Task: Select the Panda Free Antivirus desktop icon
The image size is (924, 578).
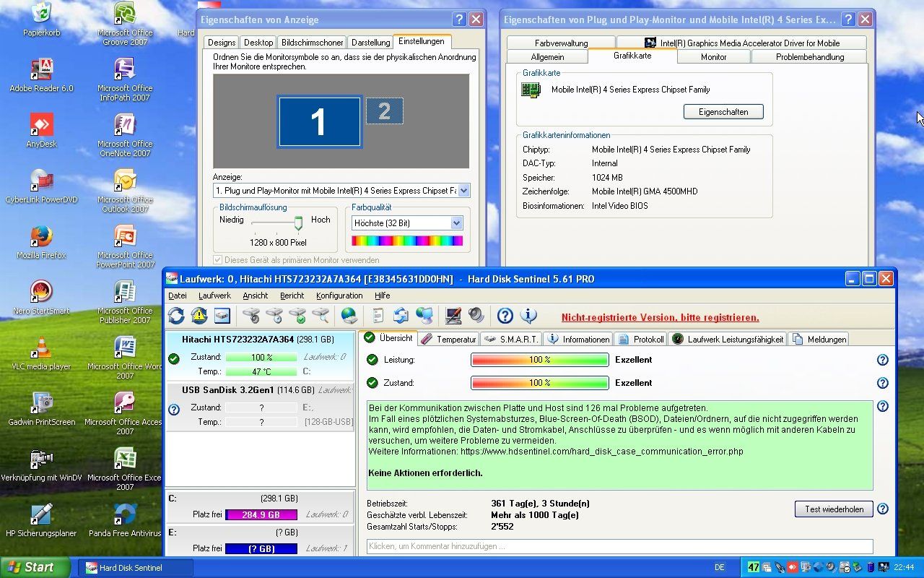Action: pos(125,520)
